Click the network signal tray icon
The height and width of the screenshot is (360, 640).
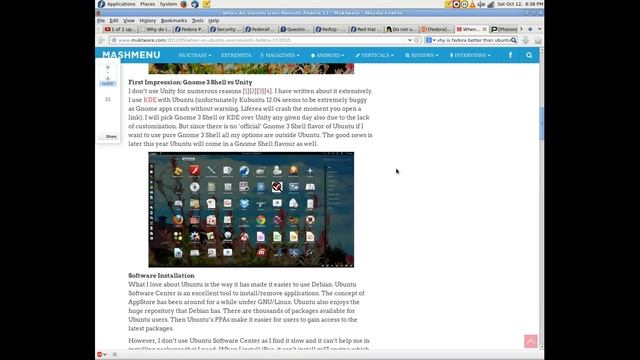(491, 4)
